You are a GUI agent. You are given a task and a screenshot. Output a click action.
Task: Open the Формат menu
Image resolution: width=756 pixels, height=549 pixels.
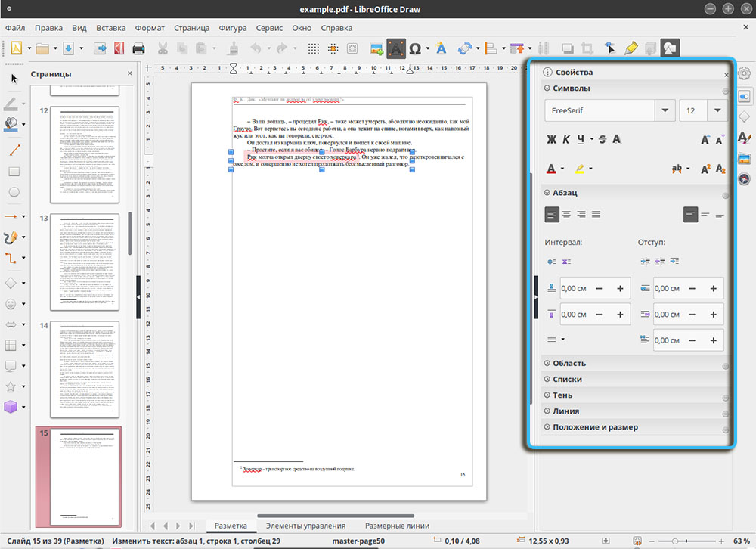pyautogui.click(x=150, y=28)
